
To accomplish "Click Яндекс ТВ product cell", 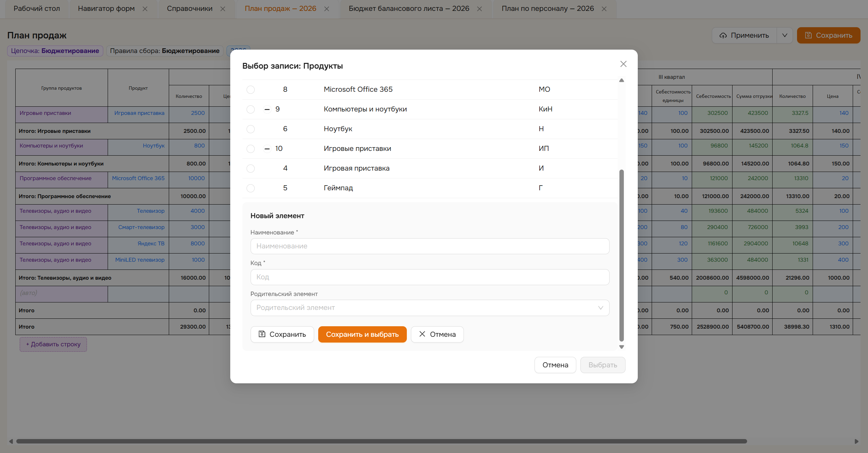I will [138, 245].
